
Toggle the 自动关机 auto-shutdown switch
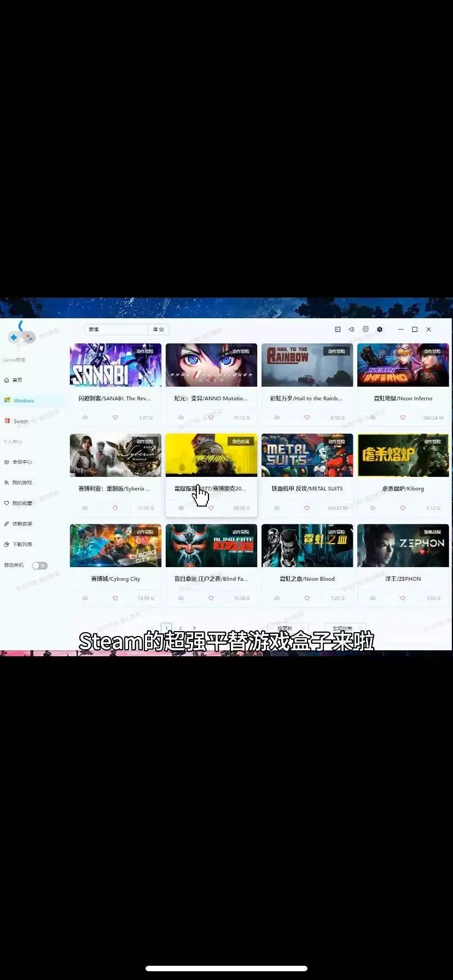[x=40, y=565]
